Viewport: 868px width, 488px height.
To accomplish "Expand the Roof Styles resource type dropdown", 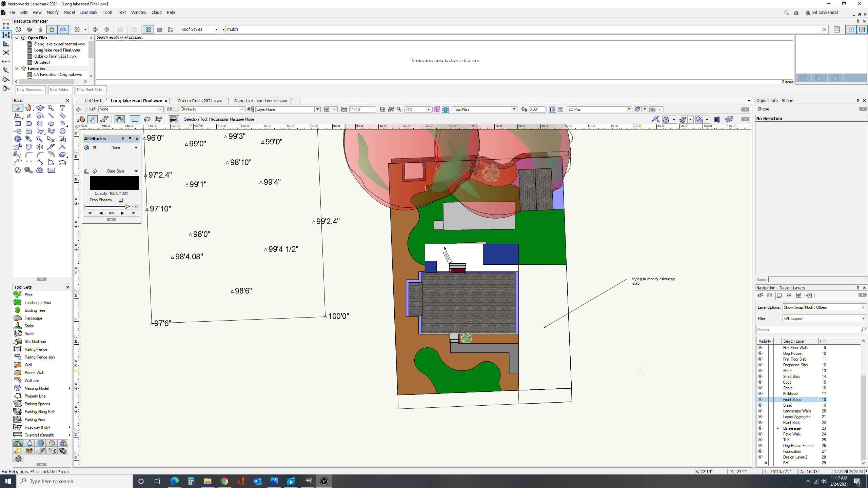I will pos(199,29).
